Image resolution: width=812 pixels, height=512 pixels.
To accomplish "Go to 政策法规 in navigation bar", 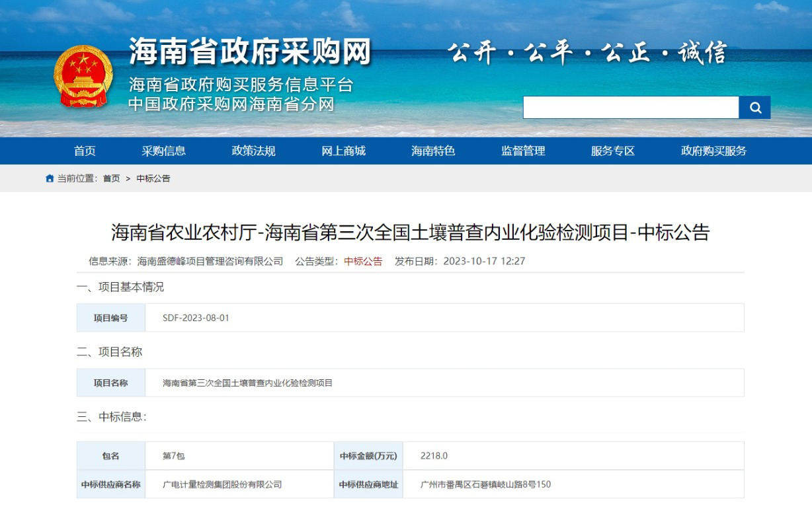I will click(253, 151).
